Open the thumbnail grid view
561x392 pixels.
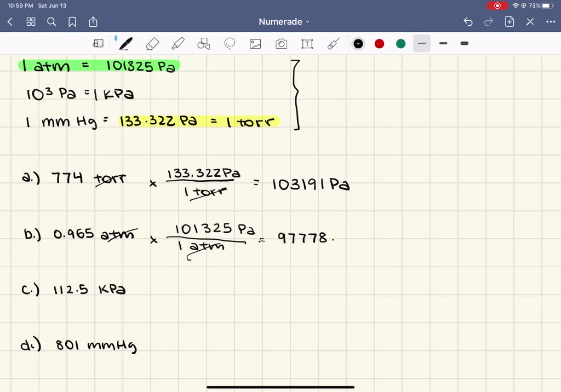tap(31, 22)
